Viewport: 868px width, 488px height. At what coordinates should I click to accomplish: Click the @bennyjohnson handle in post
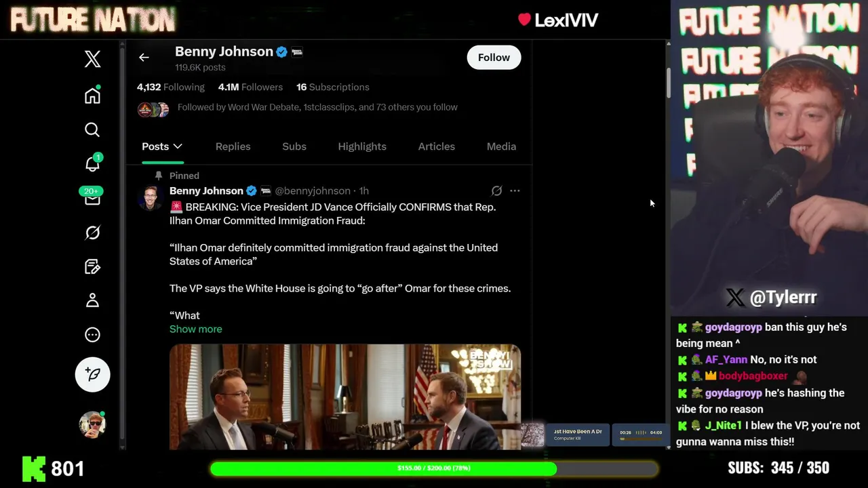point(313,191)
